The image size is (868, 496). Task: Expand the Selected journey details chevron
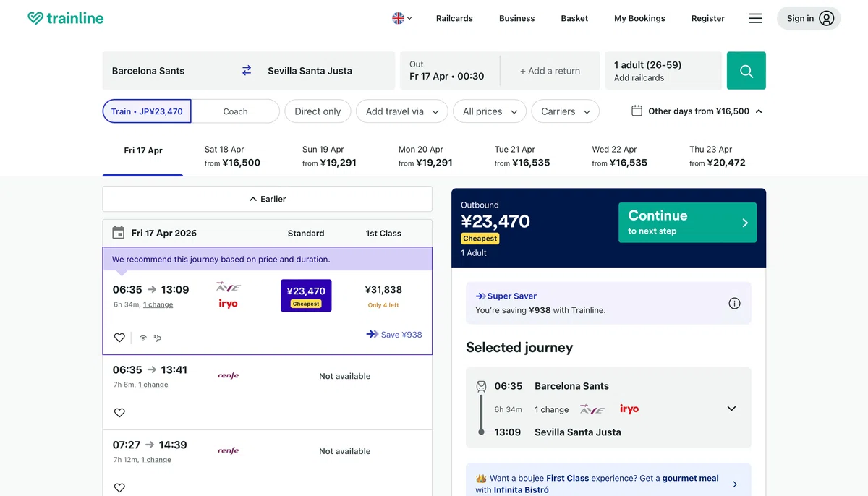[x=731, y=409]
